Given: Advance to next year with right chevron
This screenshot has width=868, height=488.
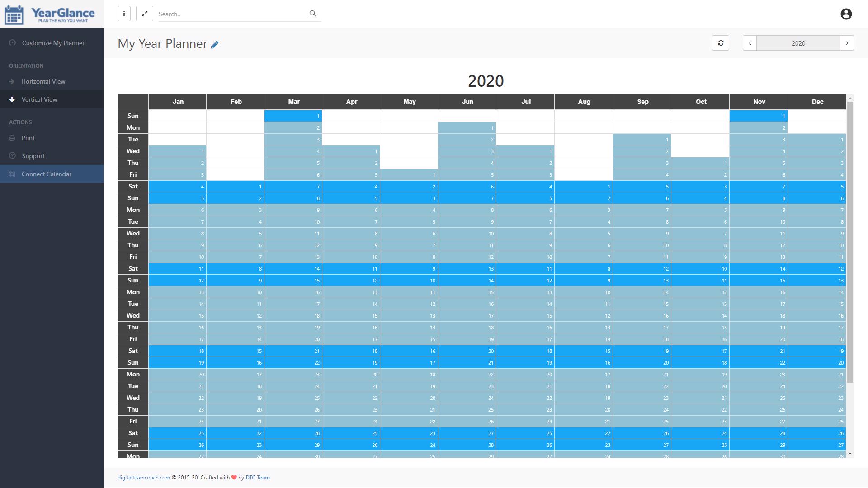Looking at the screenshot, I should (x=847, y=43).
